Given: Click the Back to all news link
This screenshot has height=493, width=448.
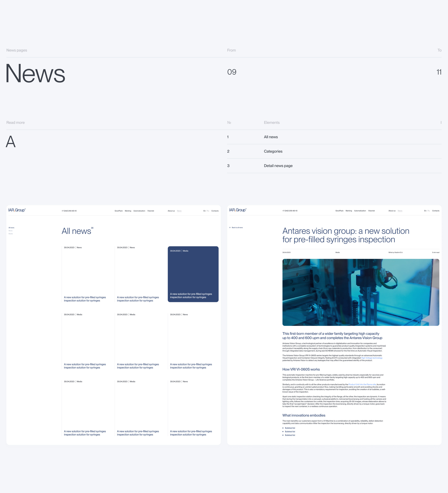Looking at the screenshot, I should coord(237,227).
